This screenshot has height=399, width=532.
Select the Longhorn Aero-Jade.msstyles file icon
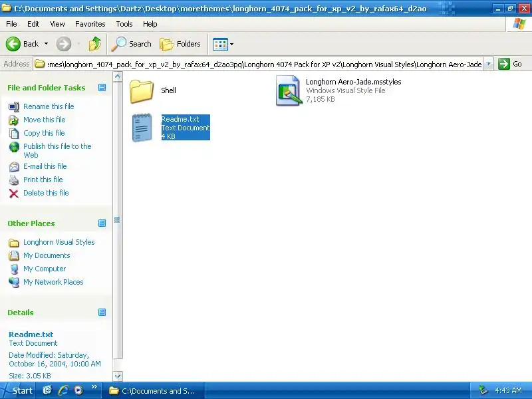(x=289, y=90)
